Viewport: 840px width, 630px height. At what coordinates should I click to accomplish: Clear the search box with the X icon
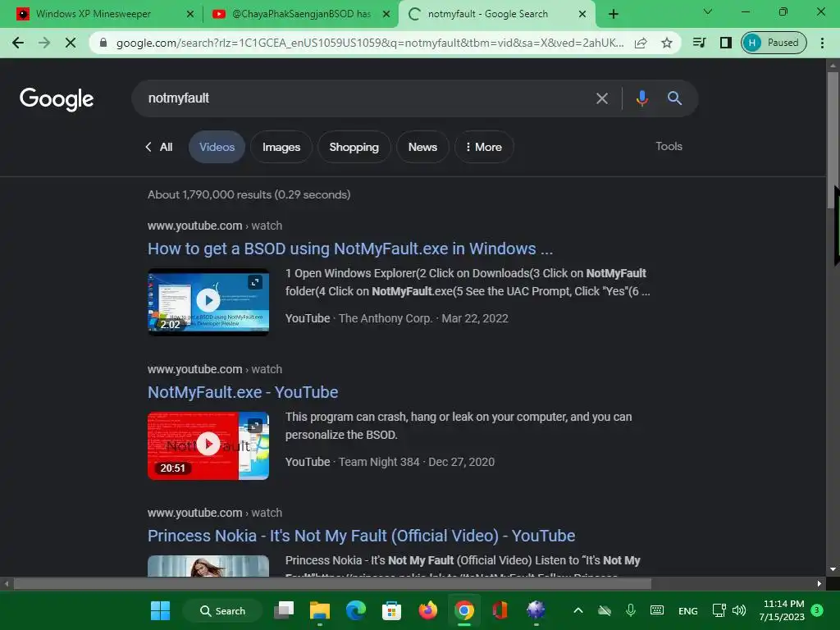click(602, 98)
